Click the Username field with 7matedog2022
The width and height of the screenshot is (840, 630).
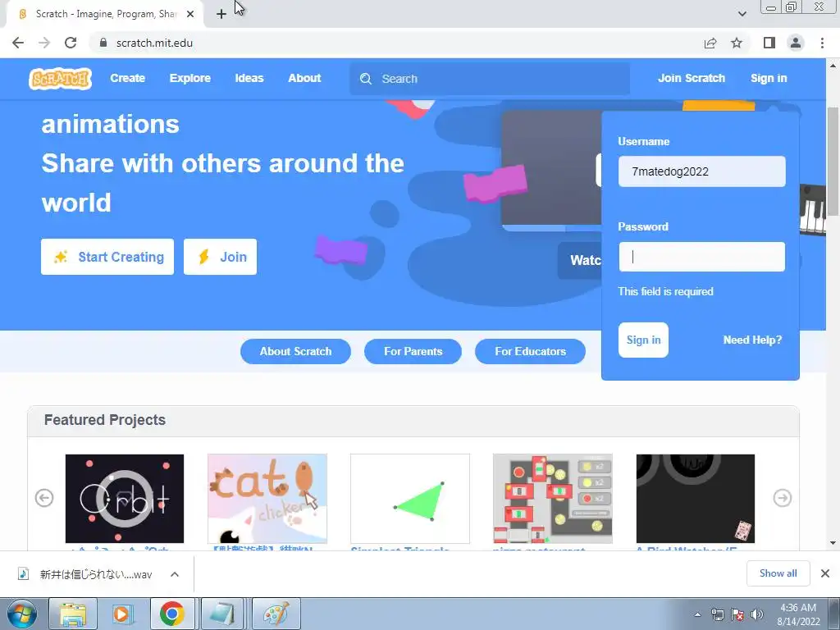[x=702, y=171]
